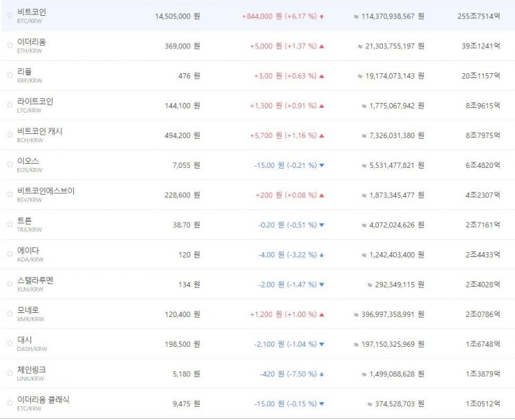Screen dimensions: 515x420
Task: Star the ETC/KRW row
Action: click(10, 403)
